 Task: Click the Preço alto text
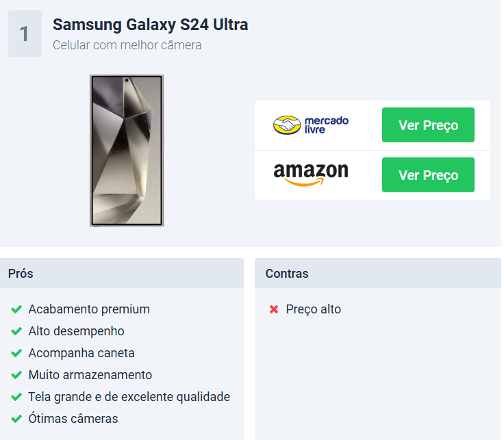click(x=314, y=309)
